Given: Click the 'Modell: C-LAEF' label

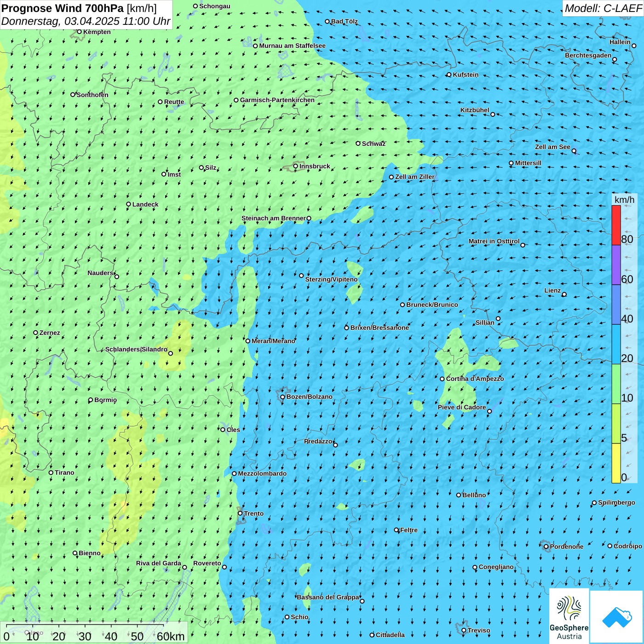Looking at the screenshot, I should pyautogui.click(x=603, y=8).
